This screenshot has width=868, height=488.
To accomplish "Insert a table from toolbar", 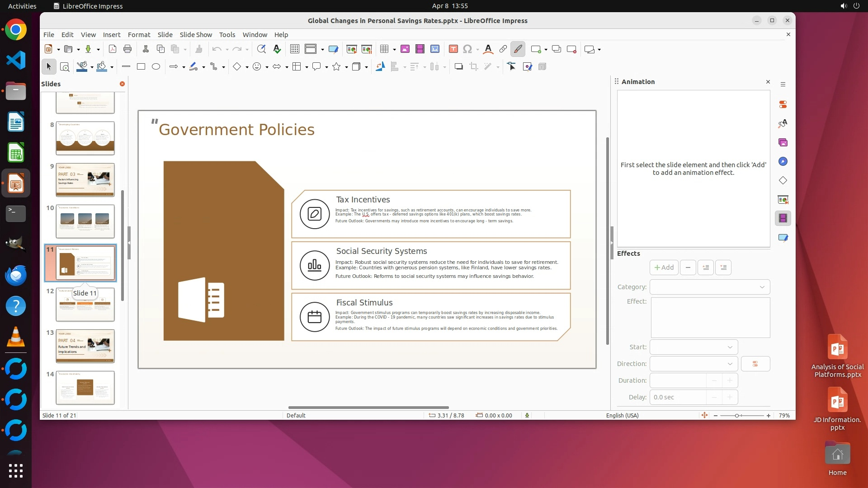I will tap(384, 49).
